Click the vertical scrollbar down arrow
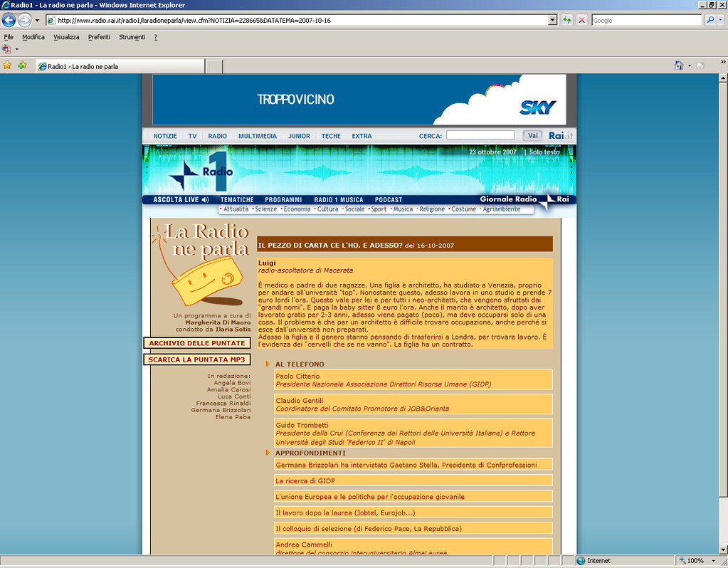This screenshot has height=568, width=728. [x=723, y=549]
